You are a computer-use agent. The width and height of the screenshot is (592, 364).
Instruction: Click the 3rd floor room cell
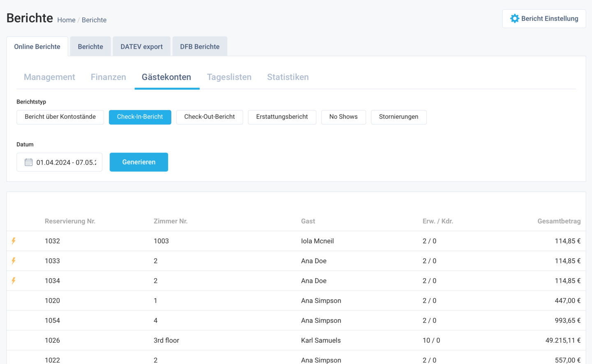(x=166, y=341)
